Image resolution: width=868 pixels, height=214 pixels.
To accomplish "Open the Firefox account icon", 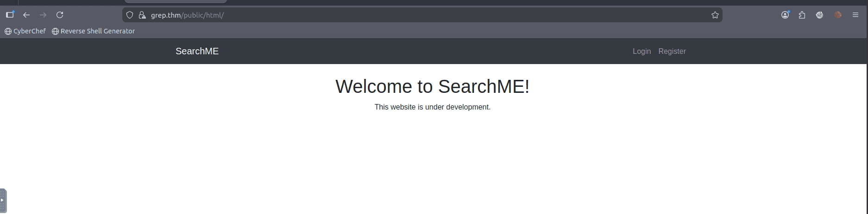I will 785,15.
